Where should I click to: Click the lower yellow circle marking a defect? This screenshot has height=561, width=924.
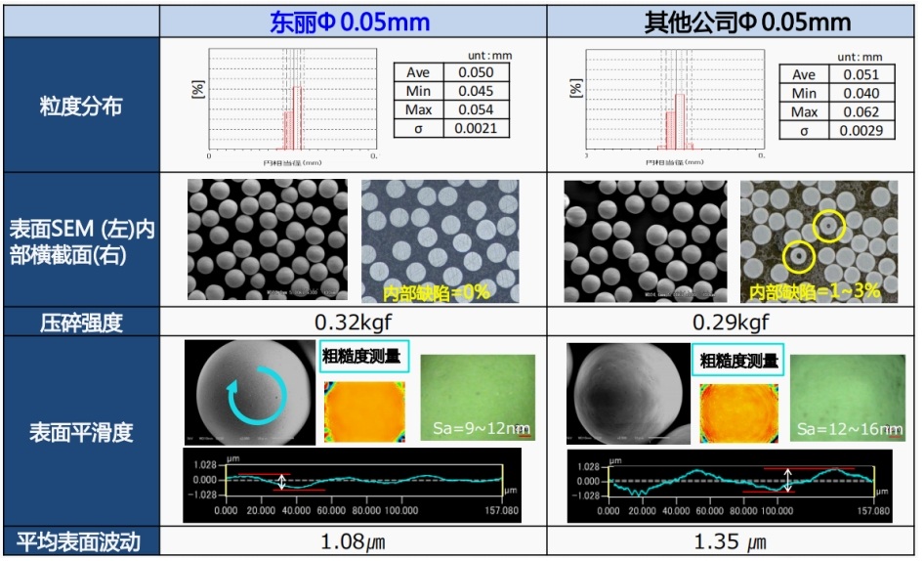(798, 257)
